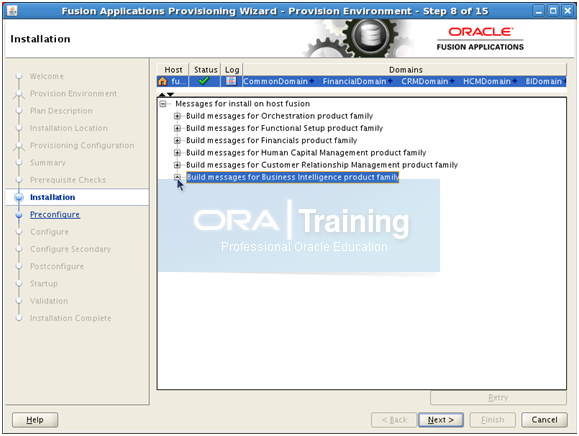Expand Functional Setup product family messages

pyautogui.click(x=177, y=128)
